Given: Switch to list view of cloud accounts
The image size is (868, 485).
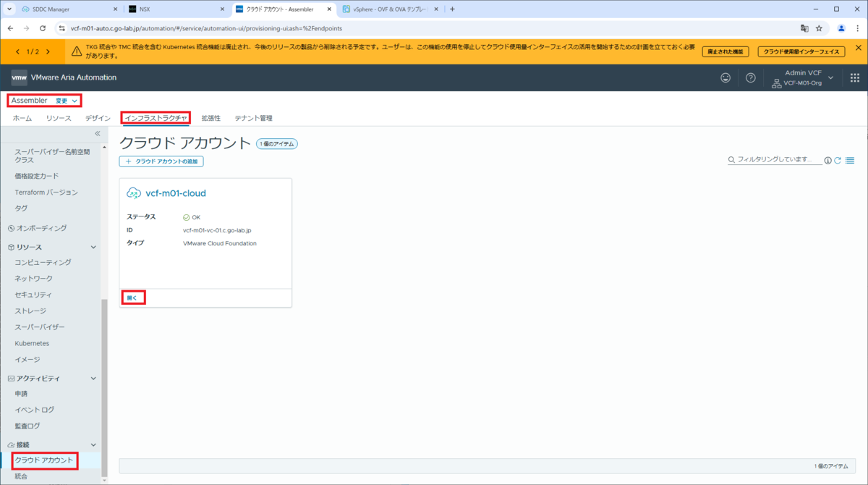Looking at the screenshot, I should [850, 160].
